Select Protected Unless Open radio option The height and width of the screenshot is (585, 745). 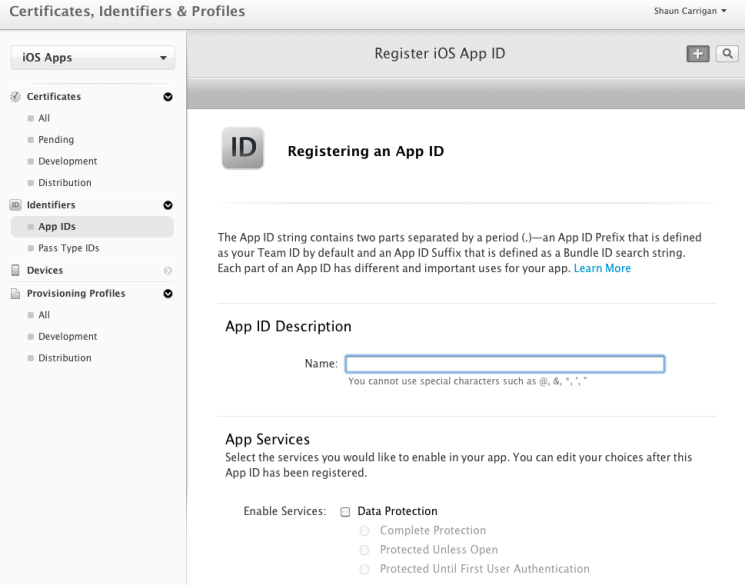pyautogui.click(x=364, y=550)
